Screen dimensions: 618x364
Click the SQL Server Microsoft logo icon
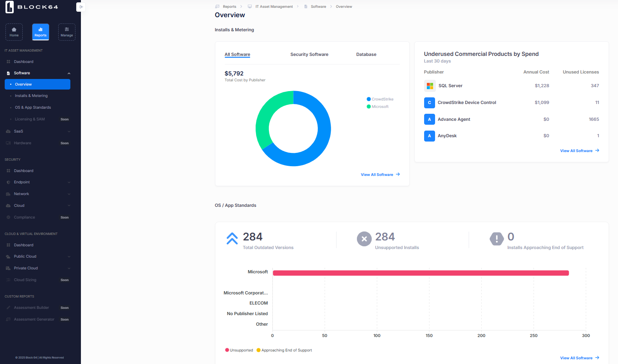point(430,86)
